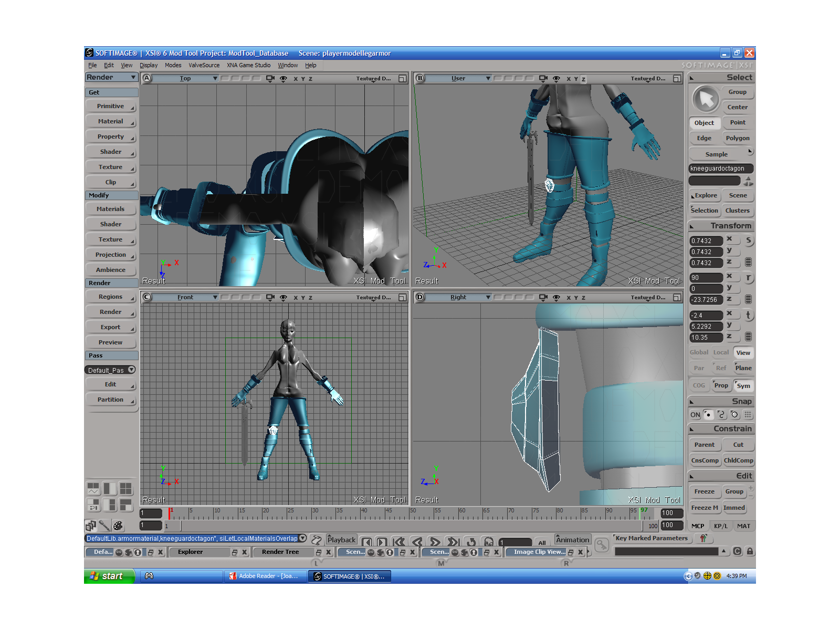Select the two-column layout icon
The width and height of the screenshot is (840, 630).
(110, 489)
